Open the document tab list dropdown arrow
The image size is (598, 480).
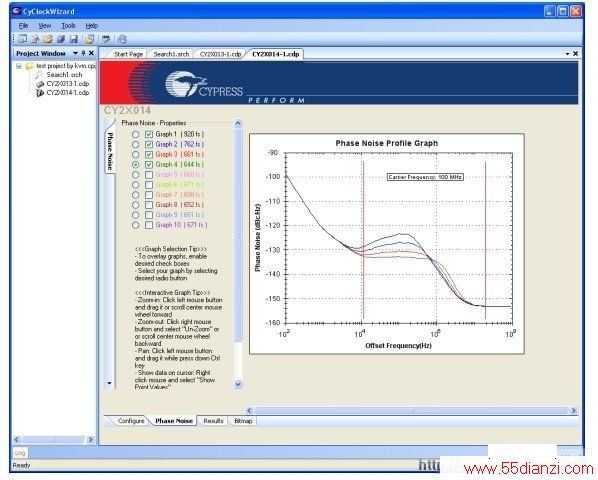click(x=567, y=54)
